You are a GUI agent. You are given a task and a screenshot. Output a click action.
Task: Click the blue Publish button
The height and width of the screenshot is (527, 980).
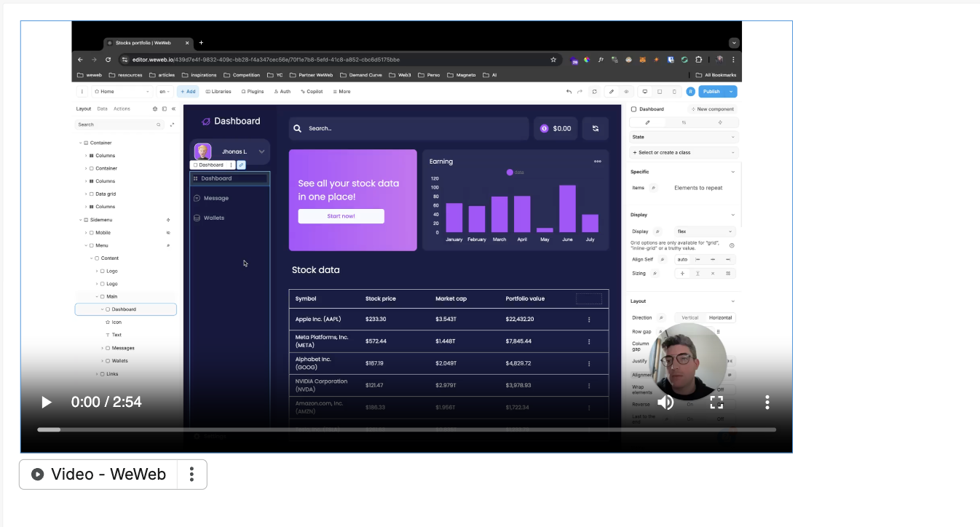[711, 92]
